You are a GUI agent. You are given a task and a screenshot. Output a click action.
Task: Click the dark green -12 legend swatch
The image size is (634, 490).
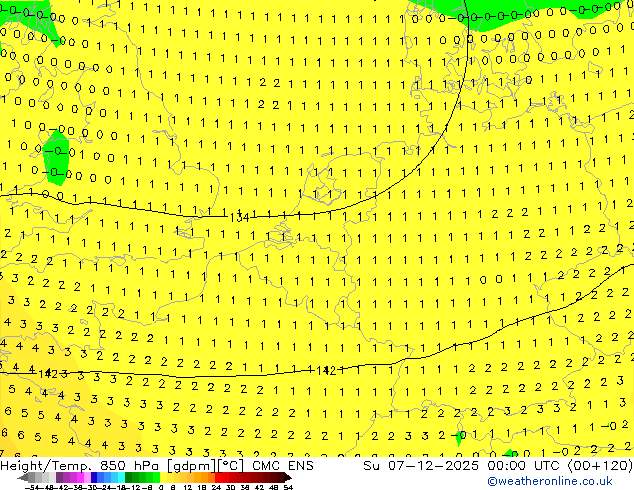[129, 478]
